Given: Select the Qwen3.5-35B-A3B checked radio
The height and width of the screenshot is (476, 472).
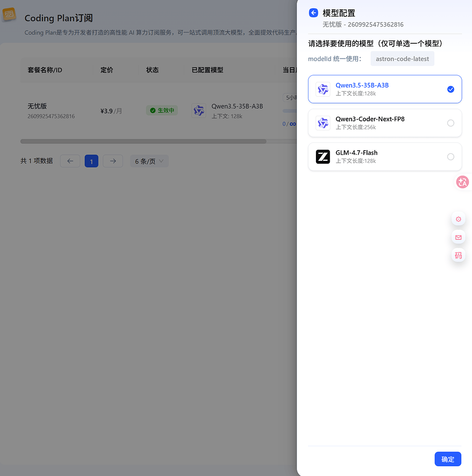Looking at the screenshot, I should click(451, 89).
